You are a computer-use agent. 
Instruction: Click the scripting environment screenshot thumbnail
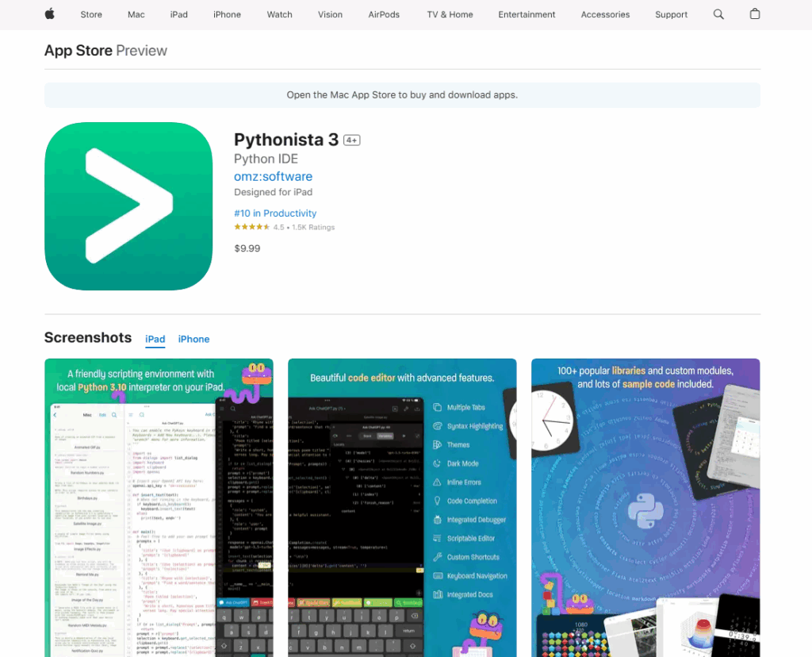(x=159, y=508)
